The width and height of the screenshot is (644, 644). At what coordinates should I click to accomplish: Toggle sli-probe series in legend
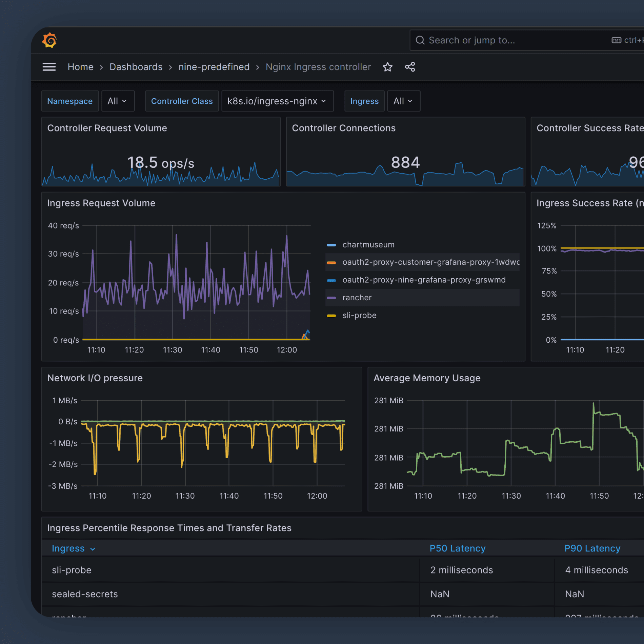point(359,315)
